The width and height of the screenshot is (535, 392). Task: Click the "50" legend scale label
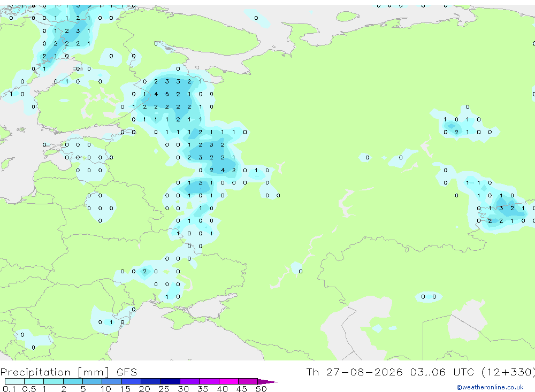(262, 389)
